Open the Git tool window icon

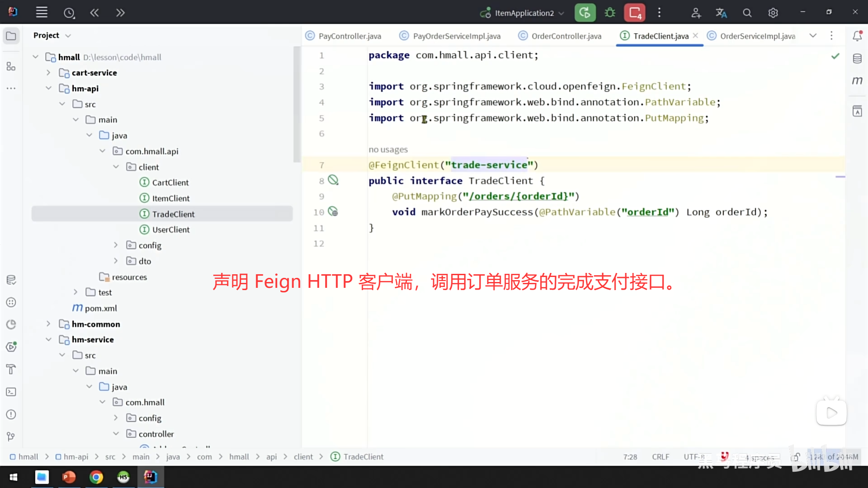point(11,436)
